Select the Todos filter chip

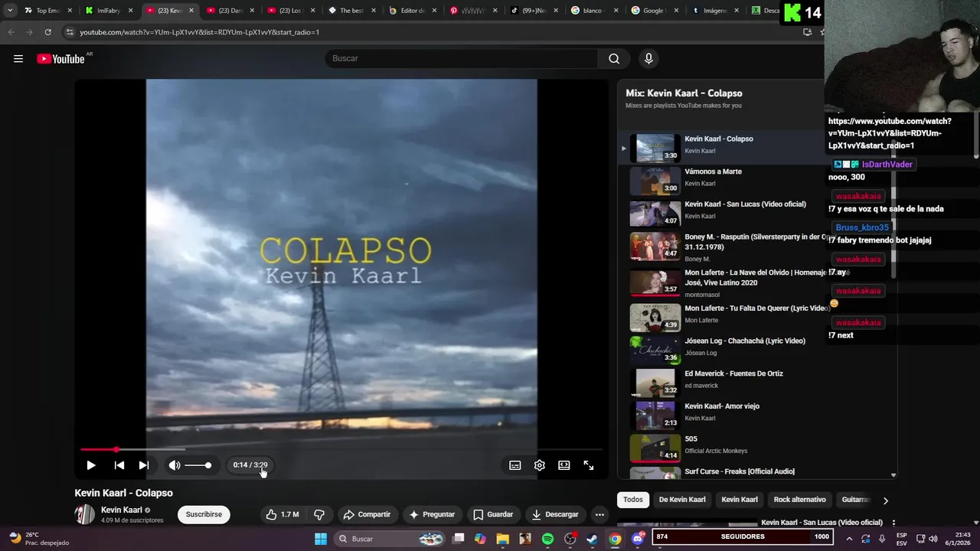click(x=633, y=500)
